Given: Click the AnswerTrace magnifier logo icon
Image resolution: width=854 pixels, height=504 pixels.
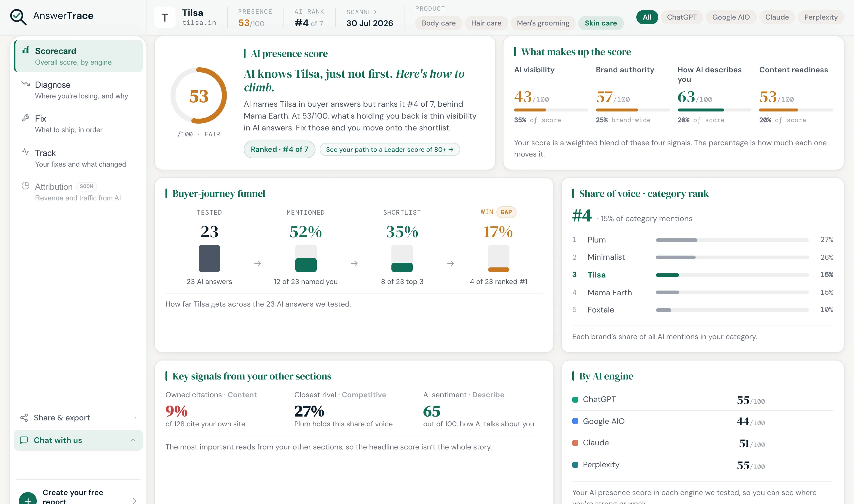Looking at the screenshot, I should (x=18, y=17).
